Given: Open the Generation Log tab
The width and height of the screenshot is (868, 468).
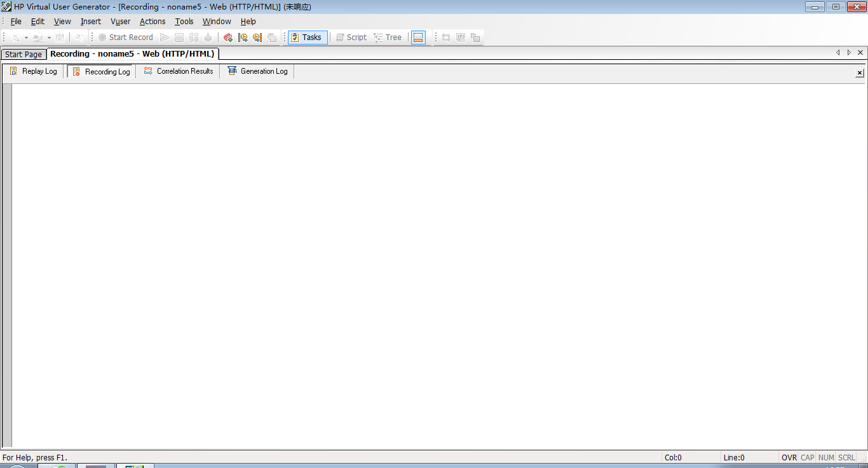Looking at the screenshot, I should pos(257,71).
